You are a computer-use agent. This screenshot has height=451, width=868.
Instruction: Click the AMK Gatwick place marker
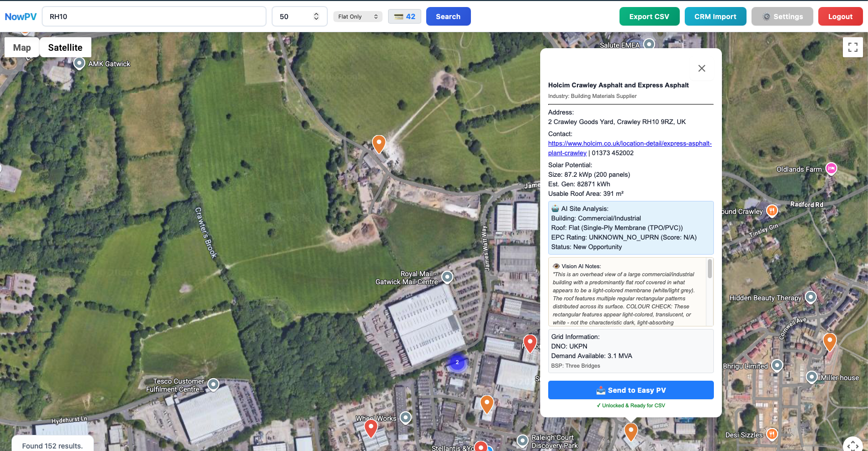(x=79, y=63)
